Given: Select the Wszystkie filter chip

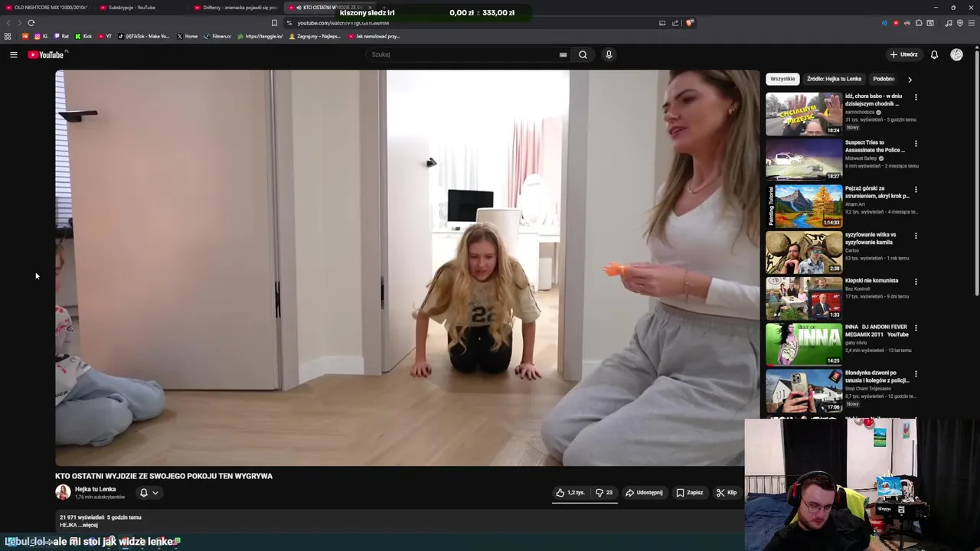Looking at the screenshot, I should [782, 79].
